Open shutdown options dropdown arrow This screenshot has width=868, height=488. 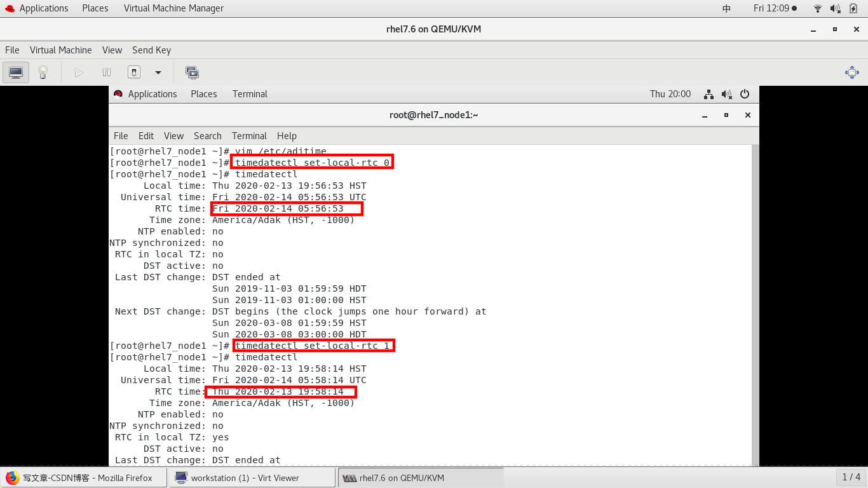[158, 72]
